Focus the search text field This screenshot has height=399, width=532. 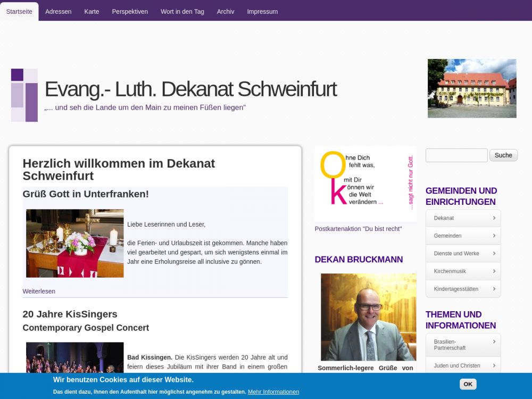[456, 155]
